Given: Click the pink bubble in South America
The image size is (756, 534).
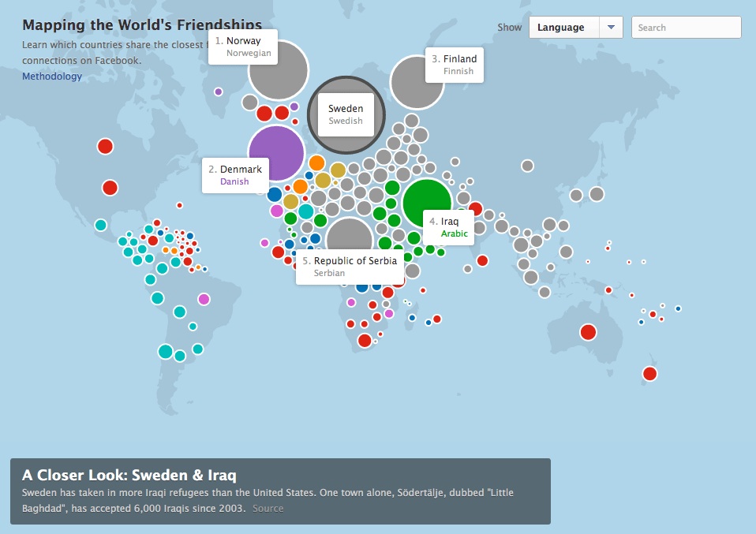Looking at the screenshot, I should (x=204, y=299).
